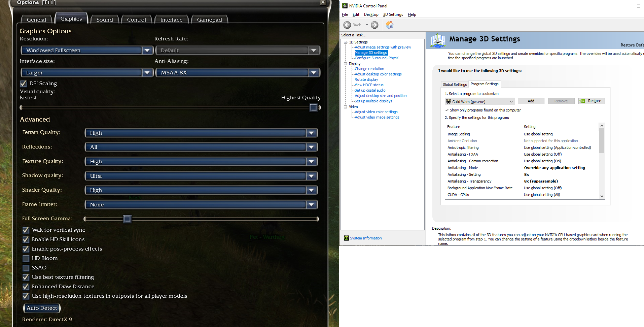Screen dimensions: 644x327
Task: Click the Visual quality slider handle
Action: tap(313, 107)
